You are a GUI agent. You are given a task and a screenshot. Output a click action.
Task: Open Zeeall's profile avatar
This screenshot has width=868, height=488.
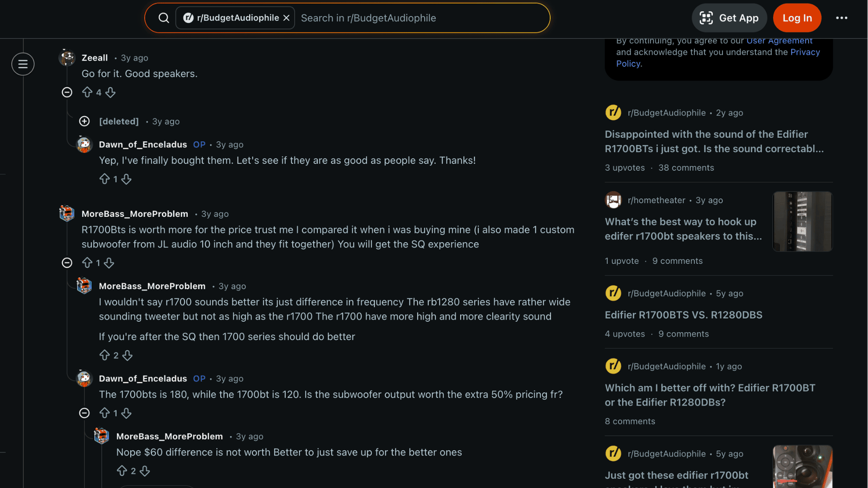[67, 57]
